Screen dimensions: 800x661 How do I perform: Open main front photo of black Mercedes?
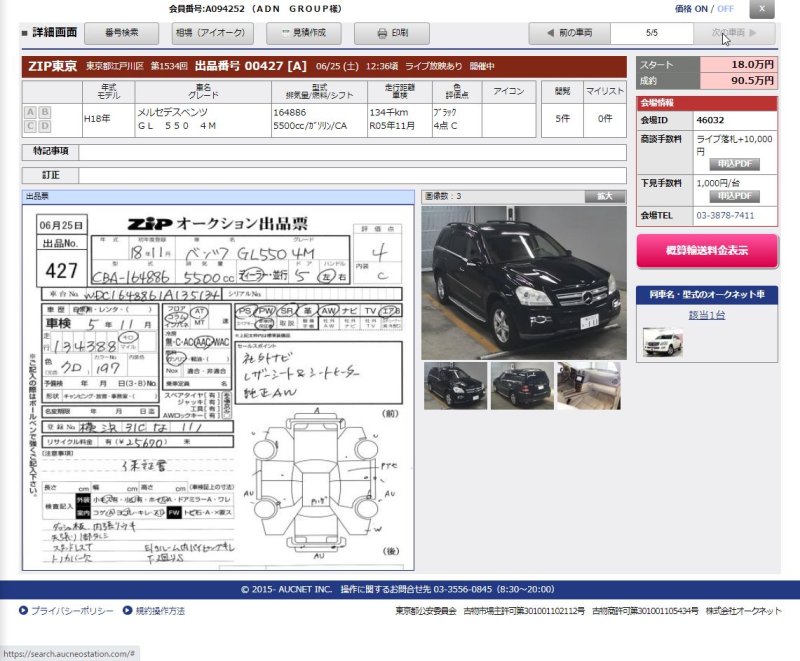coord(524,283)
